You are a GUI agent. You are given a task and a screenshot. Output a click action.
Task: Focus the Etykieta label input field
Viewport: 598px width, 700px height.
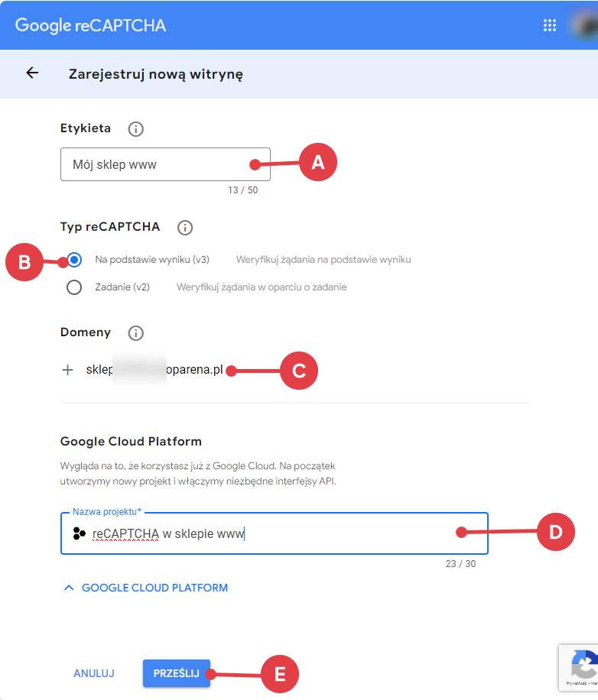pos(165,164)
